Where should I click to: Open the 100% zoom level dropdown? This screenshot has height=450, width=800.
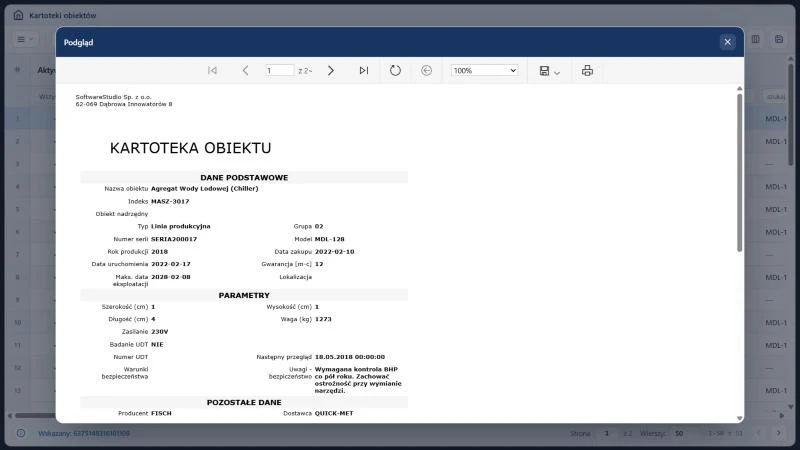484,70
